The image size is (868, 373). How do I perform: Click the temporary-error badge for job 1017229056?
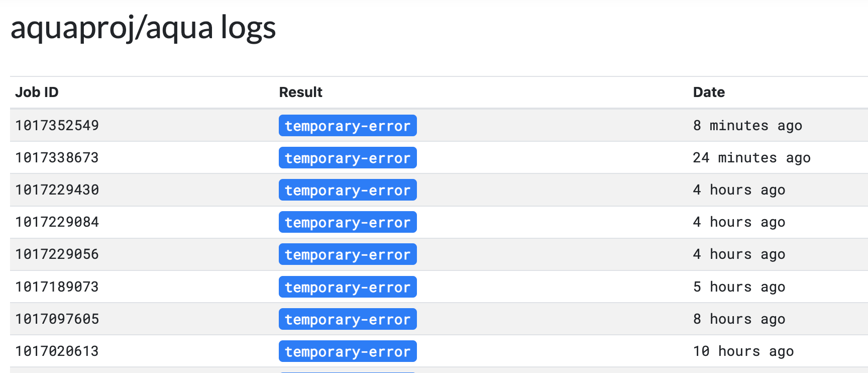[x=348, y=254]
